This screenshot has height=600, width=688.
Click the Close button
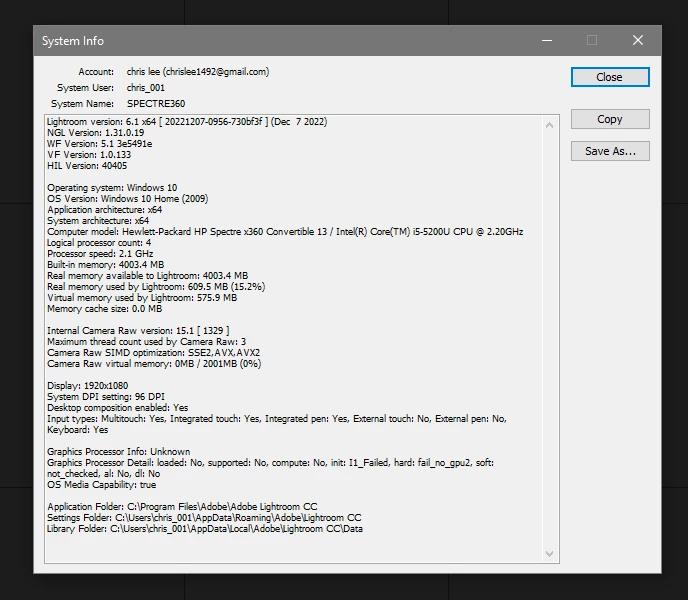(610, 77)
